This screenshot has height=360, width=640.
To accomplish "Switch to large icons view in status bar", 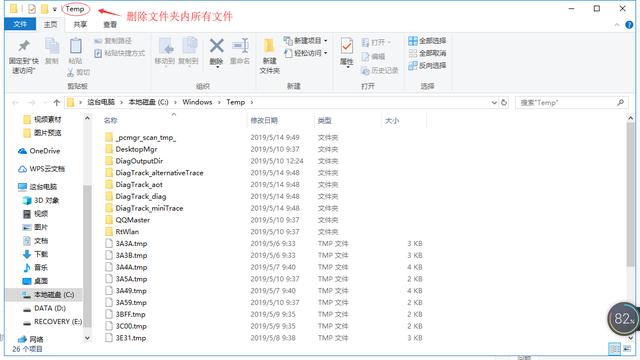I will click(x=627, y=349).
